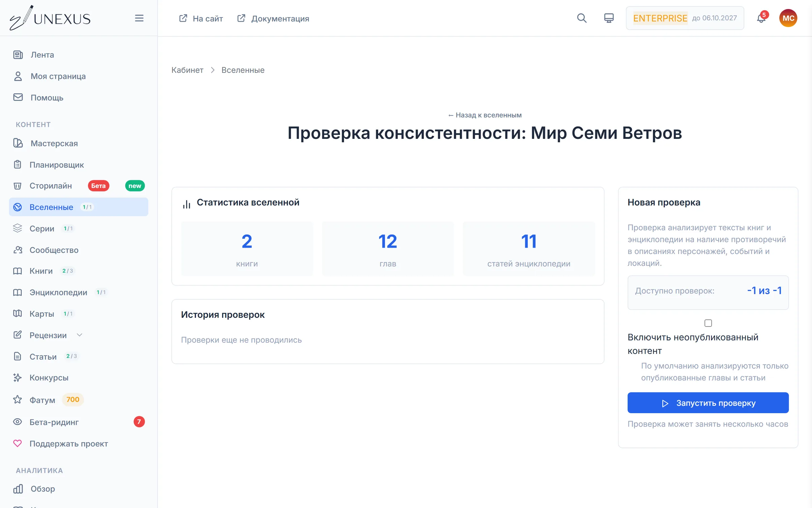Click the Помощь envelope icon

point(18,97)
